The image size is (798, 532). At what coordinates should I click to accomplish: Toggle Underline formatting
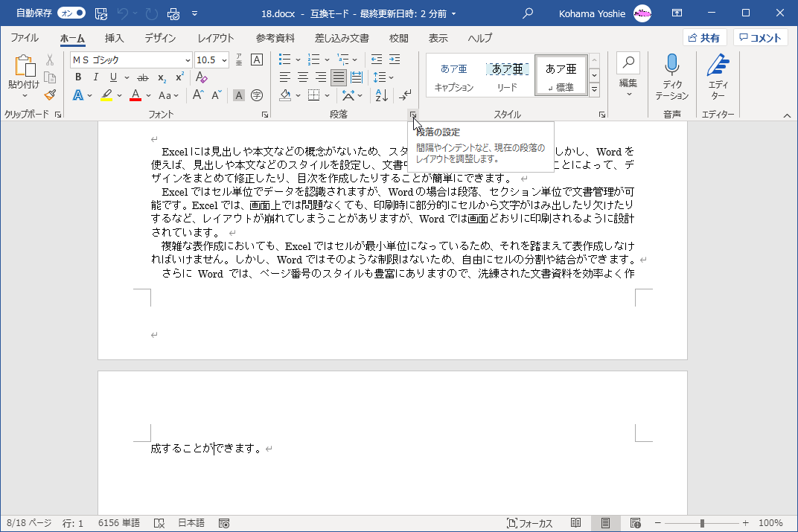[113, 77]
